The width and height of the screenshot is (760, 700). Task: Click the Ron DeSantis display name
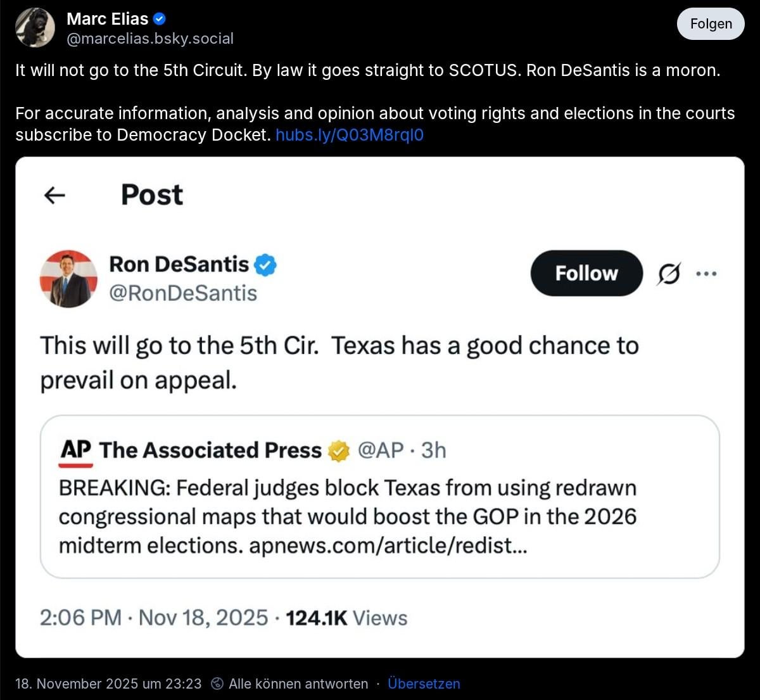[x=179, y=264]
